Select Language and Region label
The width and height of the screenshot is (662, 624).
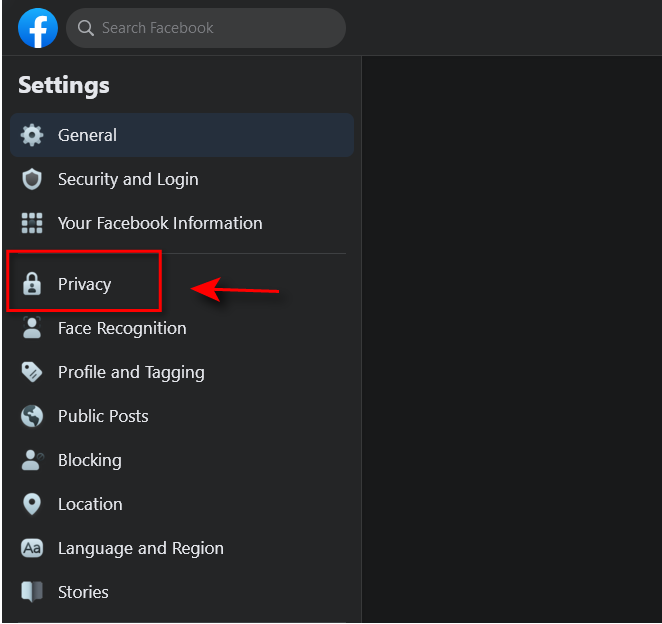point(141,548)
